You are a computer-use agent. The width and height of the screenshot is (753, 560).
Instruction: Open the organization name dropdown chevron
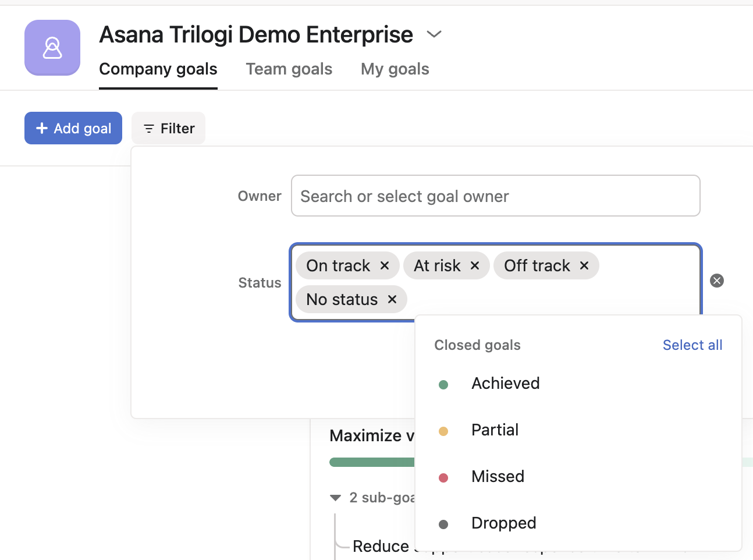tap(434, 34)
